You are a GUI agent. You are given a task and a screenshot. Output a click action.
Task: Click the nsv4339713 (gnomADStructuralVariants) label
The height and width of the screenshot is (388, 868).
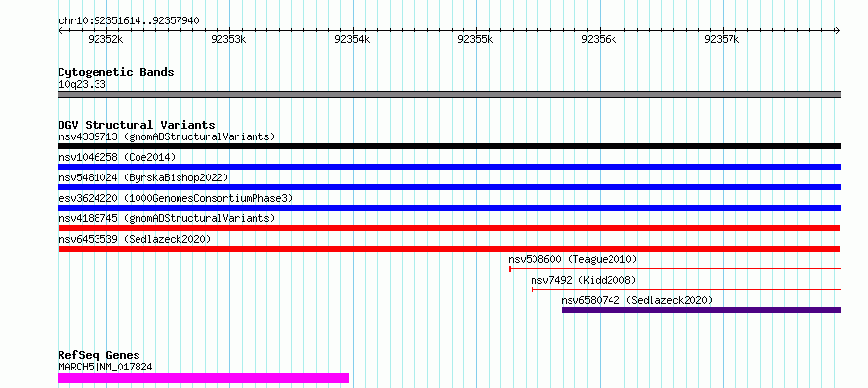coord(167,136)
